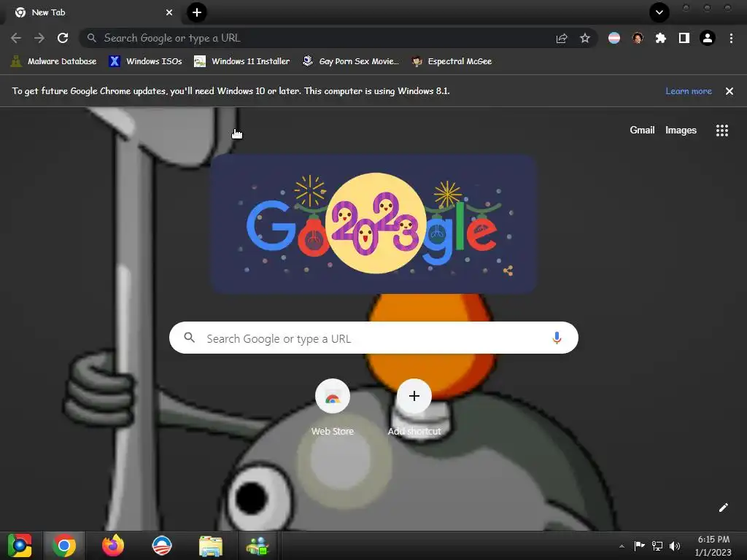The image size is (747, 560).
Task: Click search magnifier icon in page search box
Action: point(189,338)
